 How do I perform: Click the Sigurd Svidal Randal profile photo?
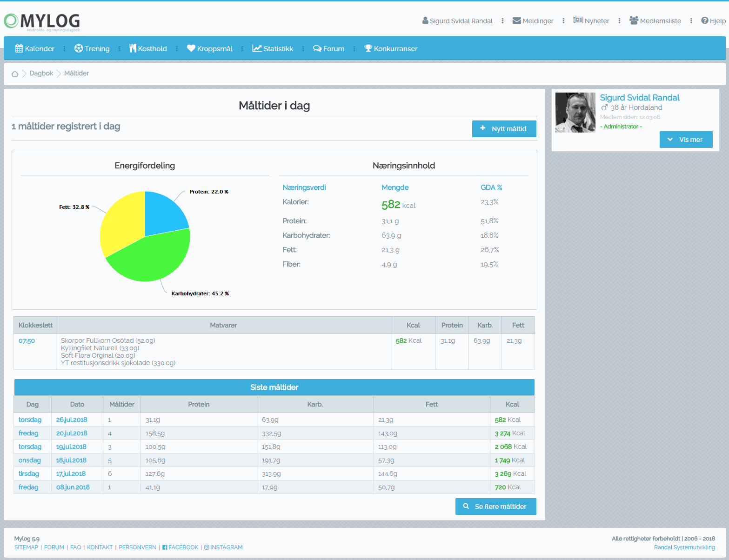click(x=575, y=113)
